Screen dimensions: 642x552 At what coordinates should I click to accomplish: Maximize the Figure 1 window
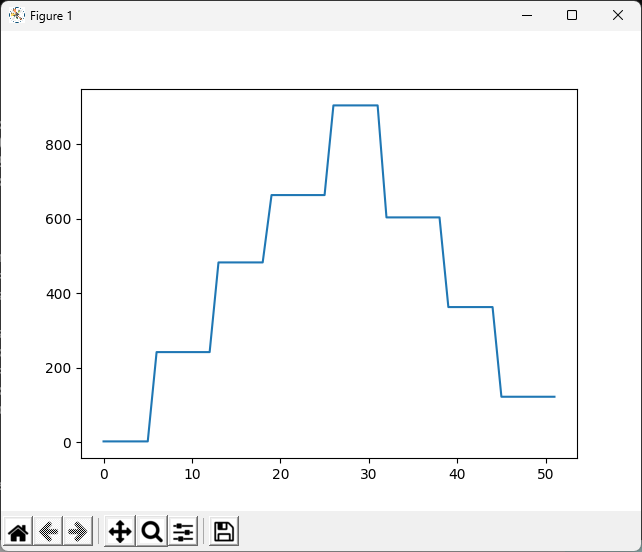tap(572, 15)
